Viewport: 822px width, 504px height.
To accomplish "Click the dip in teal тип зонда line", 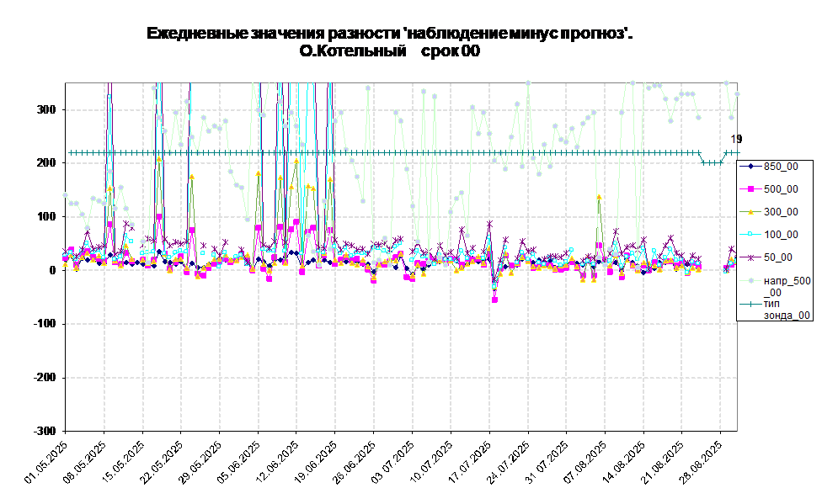I will [x=712, y=162].
